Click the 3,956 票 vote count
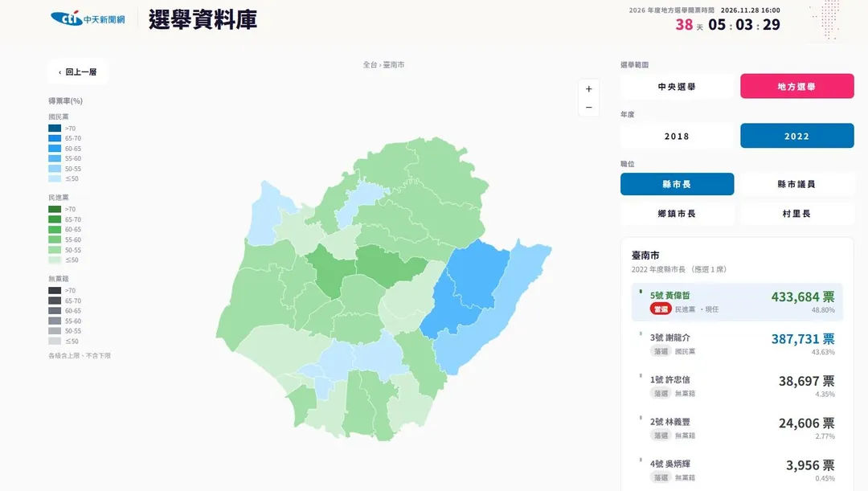This screenshot has height=491, width=868. pyautogui.click(x=810, y=465)
